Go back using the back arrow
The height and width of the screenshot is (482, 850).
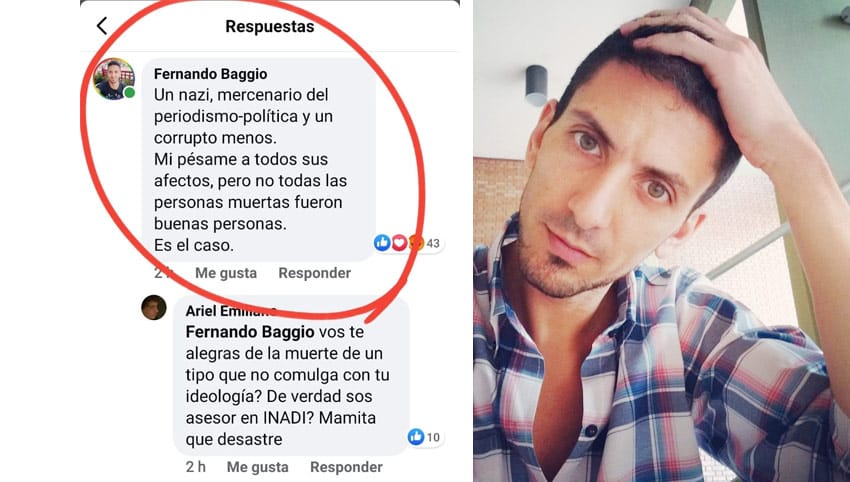(x=102, y=25)
